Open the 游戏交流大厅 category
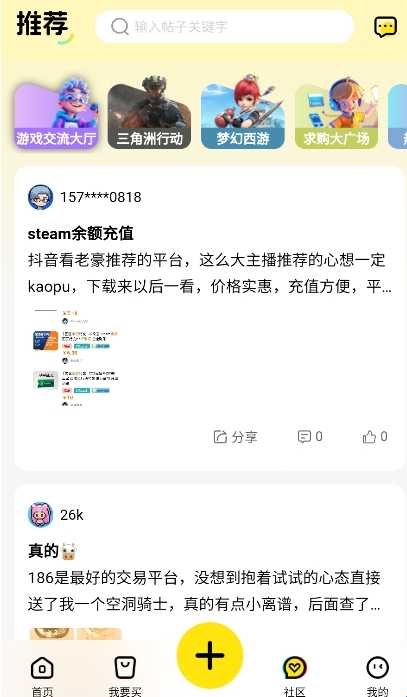Viewport: 407px width, 697px height. pyautogui.click(x=56, y=115)
